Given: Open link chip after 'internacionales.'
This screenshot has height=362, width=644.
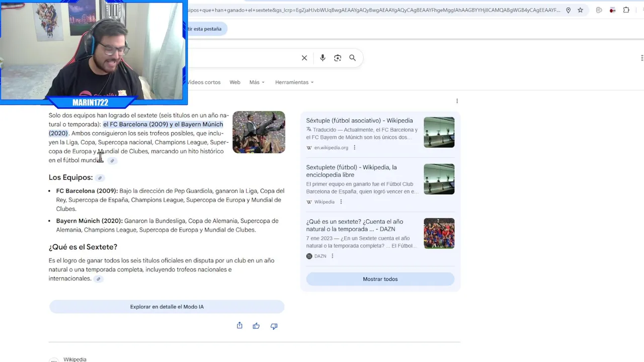Looking at the screenshot, I should click(99, 279).
